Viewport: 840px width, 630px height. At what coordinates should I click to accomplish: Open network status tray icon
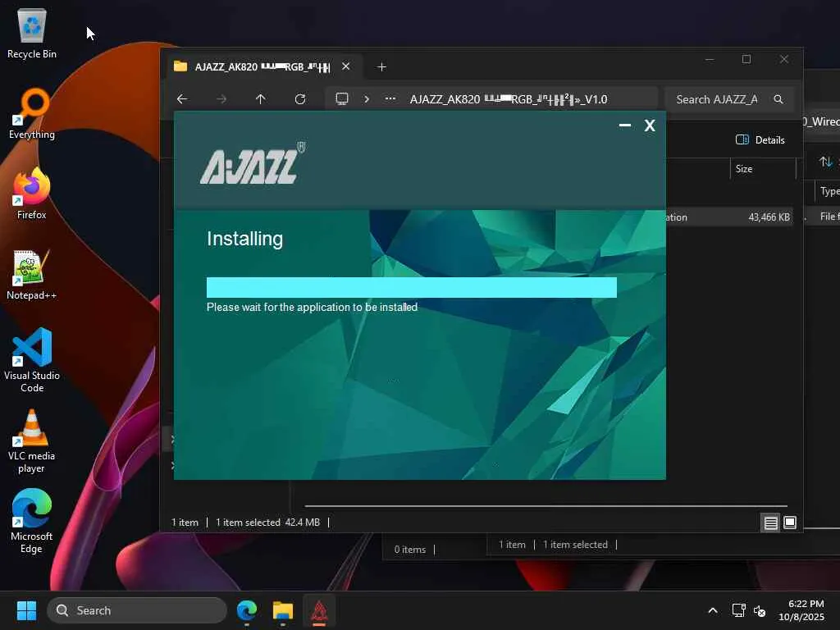coord(739,610)
